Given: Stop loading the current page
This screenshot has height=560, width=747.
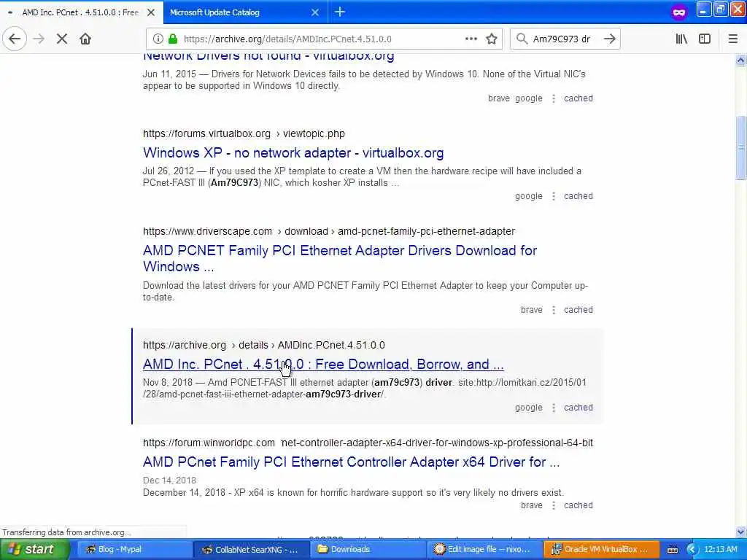Looking at the screenshot, I should click(62, 39).
